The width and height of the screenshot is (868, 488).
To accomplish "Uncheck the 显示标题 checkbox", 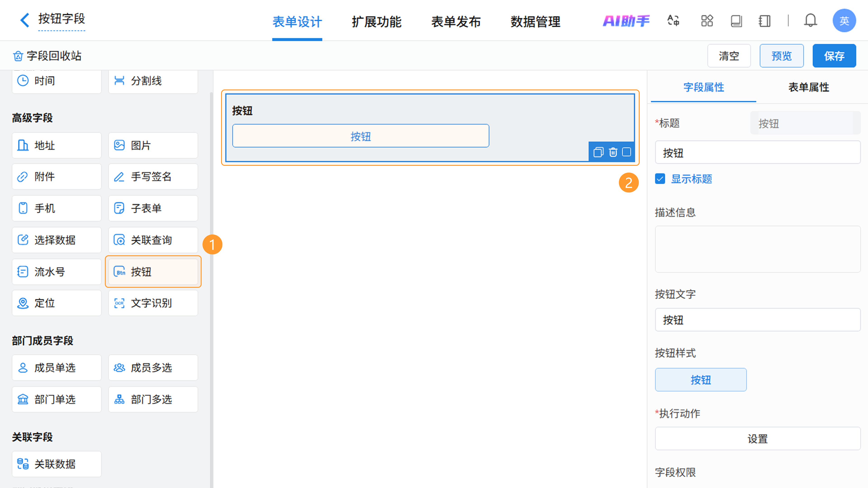I will tap(660, 178).
